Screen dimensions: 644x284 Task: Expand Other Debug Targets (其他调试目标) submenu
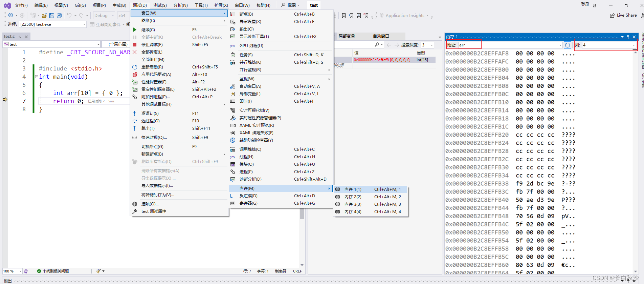179,104
